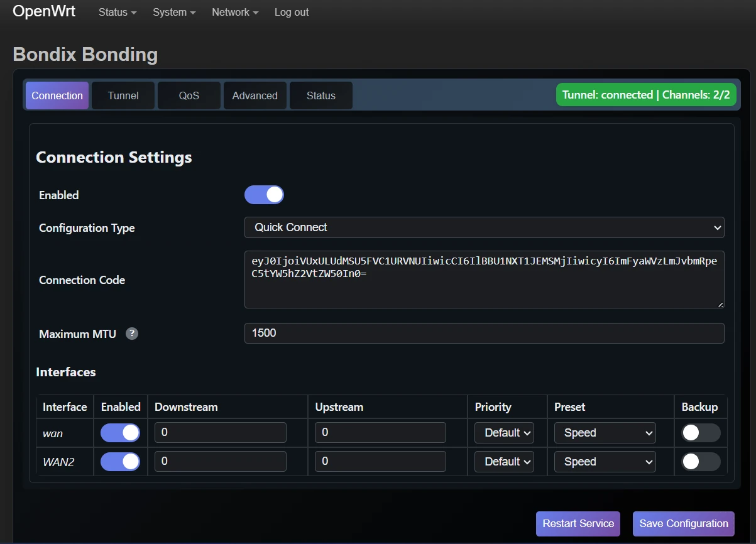
Task: Click the tunnel connected status badge
Action: [646, 95]
